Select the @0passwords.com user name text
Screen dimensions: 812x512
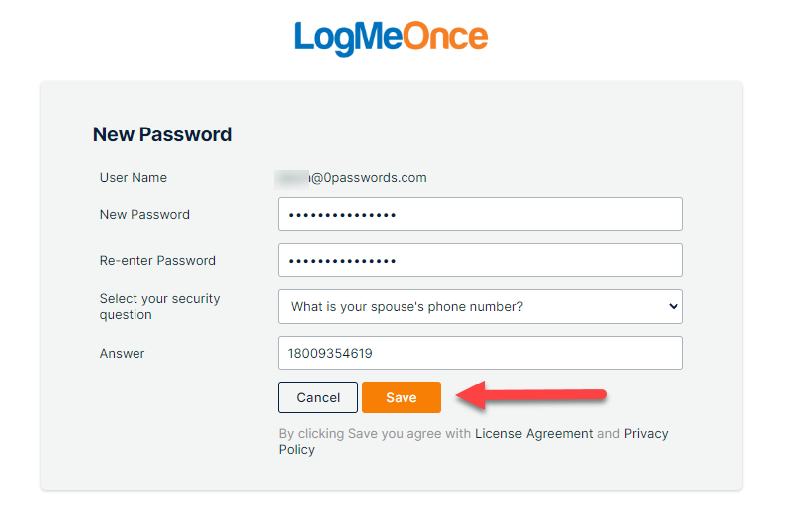369,178
